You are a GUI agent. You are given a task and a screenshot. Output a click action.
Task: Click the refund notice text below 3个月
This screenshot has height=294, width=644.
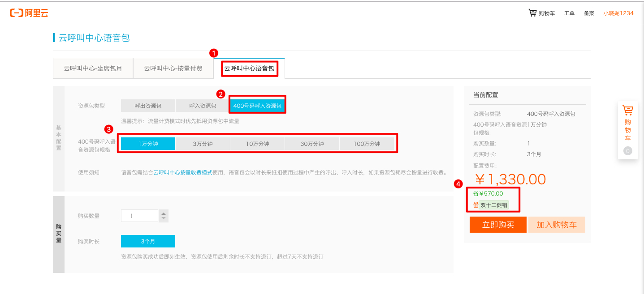coord(222,257)
